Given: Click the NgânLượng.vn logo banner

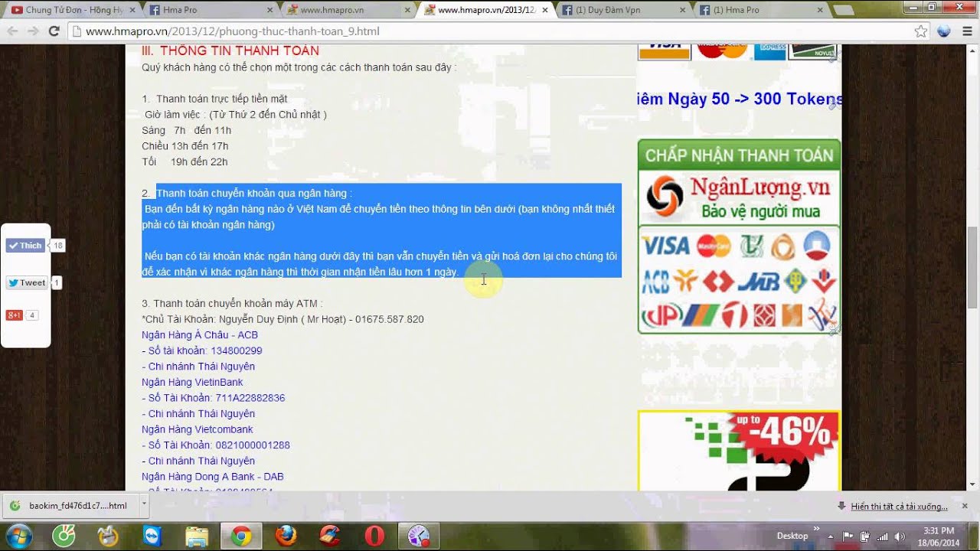Looking at the screenshot, I should [x=739, y=197].
